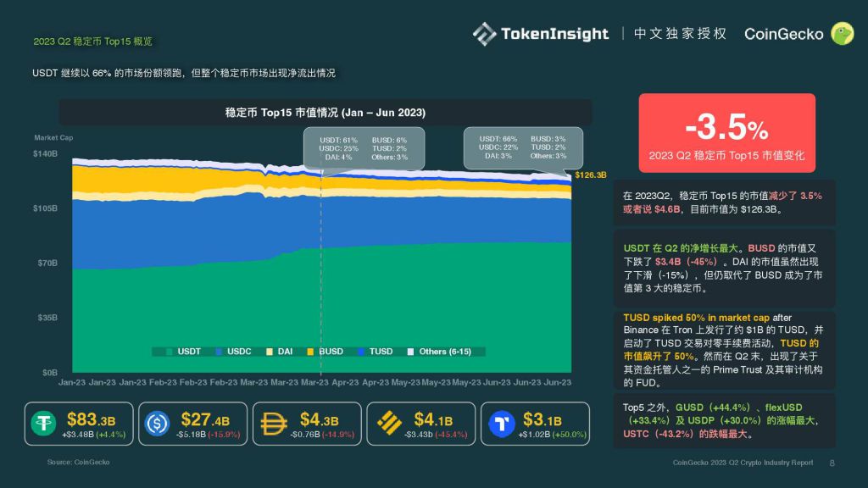Click the $3.1B market cap value
This screenshot has width=868, height=488.
(542, 420)
